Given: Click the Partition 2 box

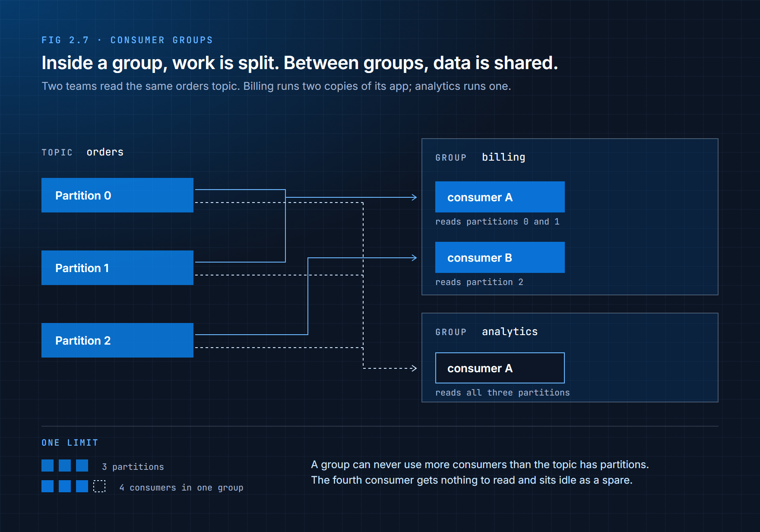Looking at the screenshot, I should click(117, 340).
